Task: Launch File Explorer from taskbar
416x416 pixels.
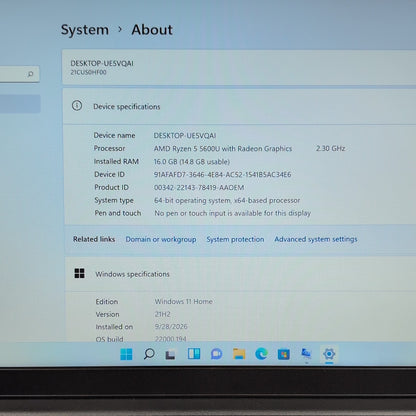Action: coord(239,354)
